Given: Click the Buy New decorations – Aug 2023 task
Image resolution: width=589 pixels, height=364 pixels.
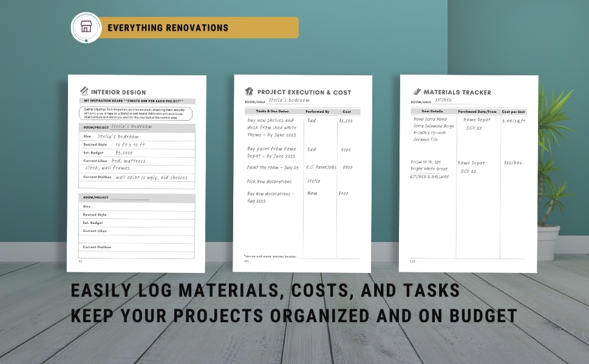Looking at the screenshot, I should [x=270, y=197].
